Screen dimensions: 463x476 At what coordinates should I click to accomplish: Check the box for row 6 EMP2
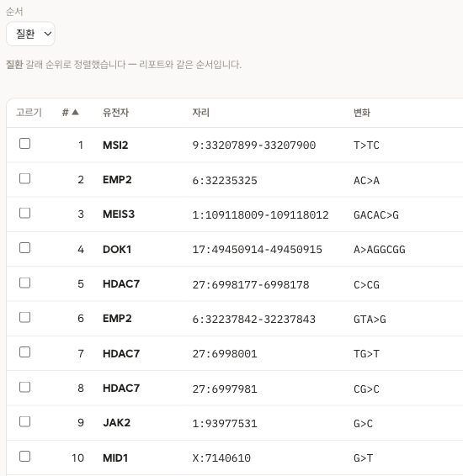coord(25,317)
